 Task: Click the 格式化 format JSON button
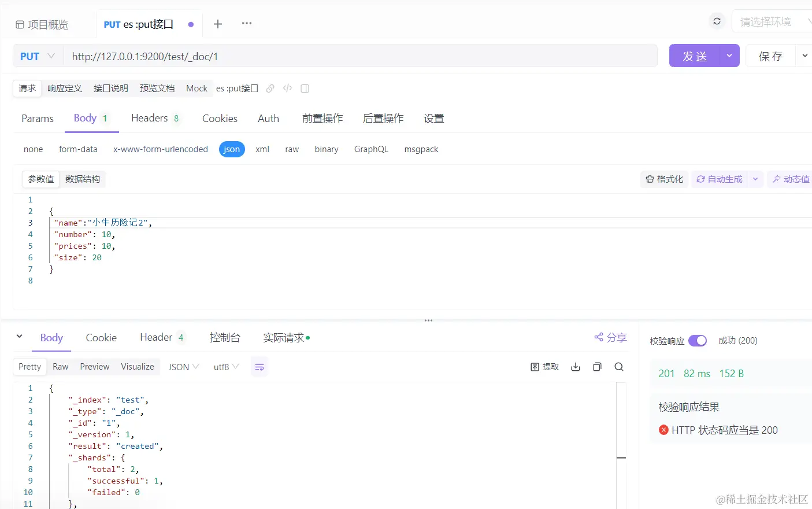coord(665,179)
